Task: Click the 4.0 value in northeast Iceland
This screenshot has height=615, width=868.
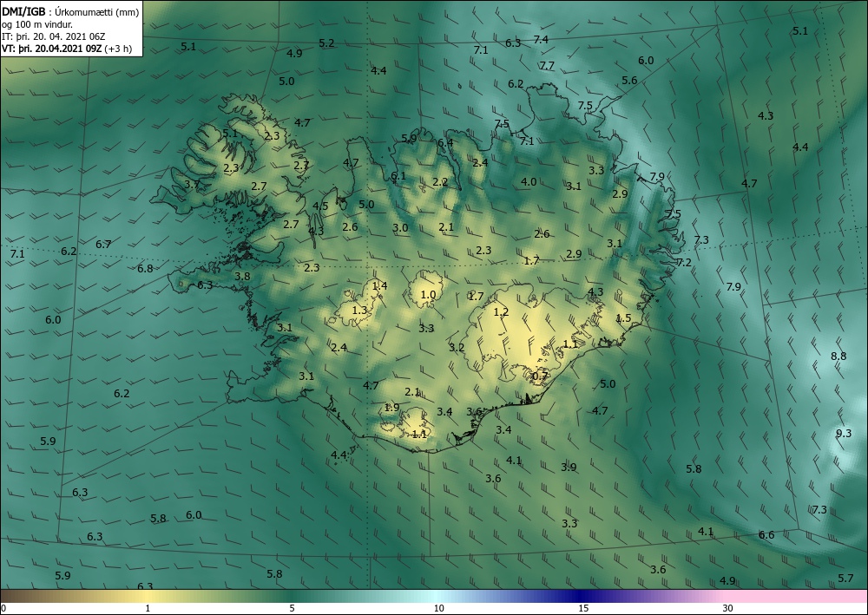Action: coord(529,181)
